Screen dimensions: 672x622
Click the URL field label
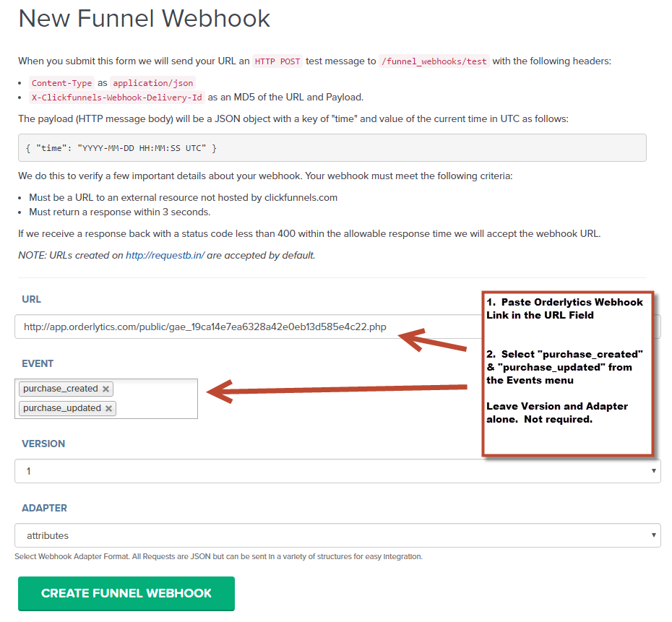point(31,299)
